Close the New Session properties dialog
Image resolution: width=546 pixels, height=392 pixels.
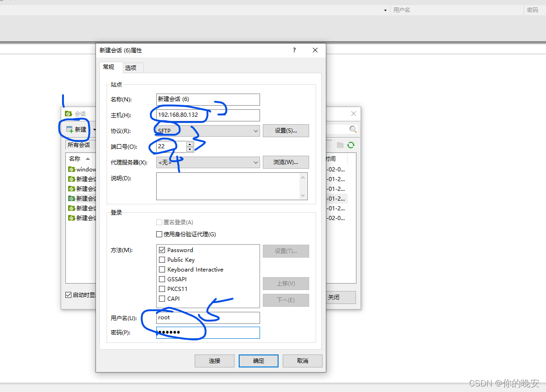click(315, 50)
